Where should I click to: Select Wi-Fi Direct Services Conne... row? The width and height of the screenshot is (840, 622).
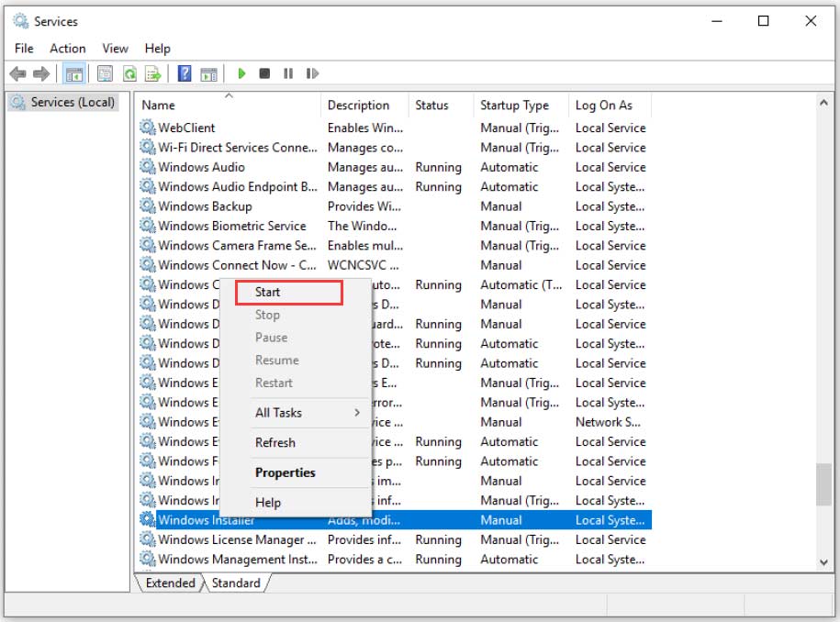(395, 147)
